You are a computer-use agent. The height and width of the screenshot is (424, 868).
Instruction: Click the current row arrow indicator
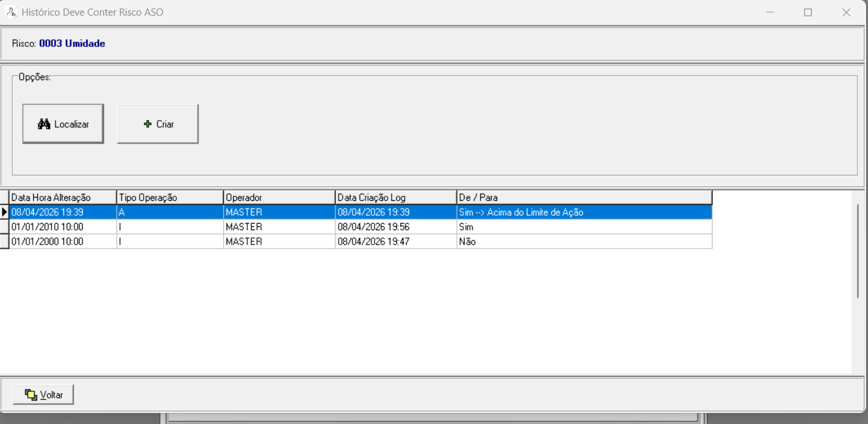click(5, 213)
